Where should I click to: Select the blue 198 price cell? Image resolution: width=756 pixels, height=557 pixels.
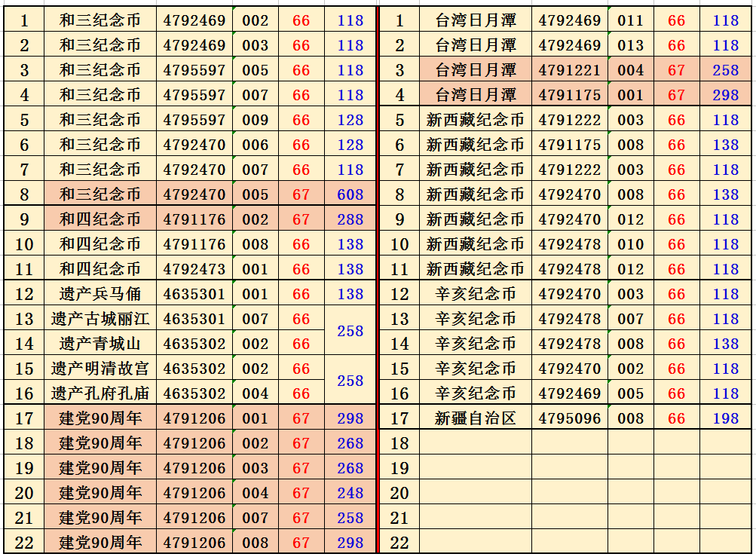(725, 418)
